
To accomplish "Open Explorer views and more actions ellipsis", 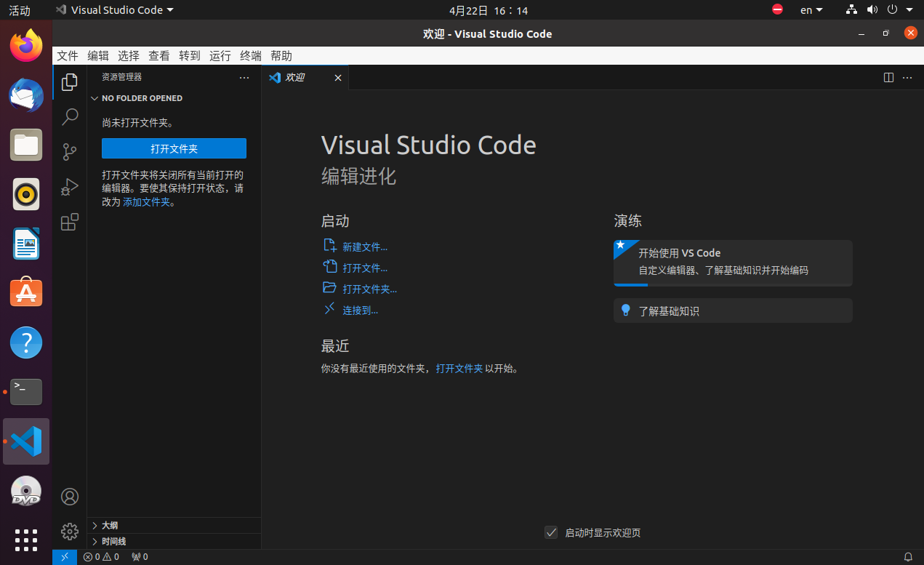I will [x=244, y=77].
